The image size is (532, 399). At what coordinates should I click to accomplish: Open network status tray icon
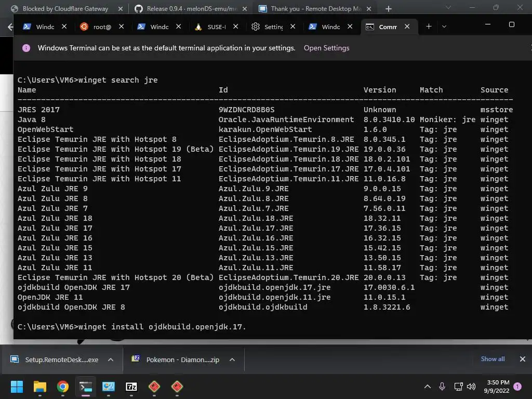(458, 387)
